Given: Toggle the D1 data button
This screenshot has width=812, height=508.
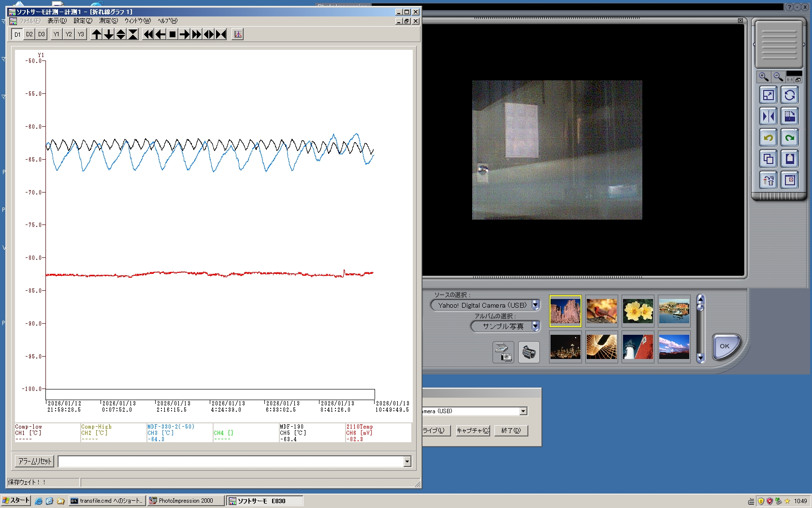Looking at the screenshot, I should click(x=17, y=34).
